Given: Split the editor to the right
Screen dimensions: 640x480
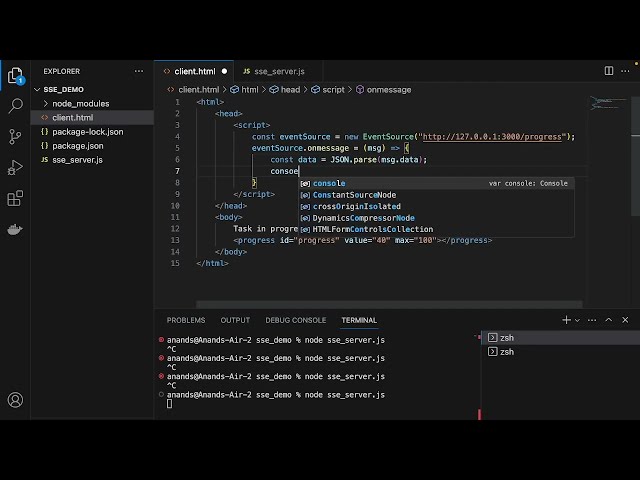Looking at the screenshot, I should (x=609, y=71).
